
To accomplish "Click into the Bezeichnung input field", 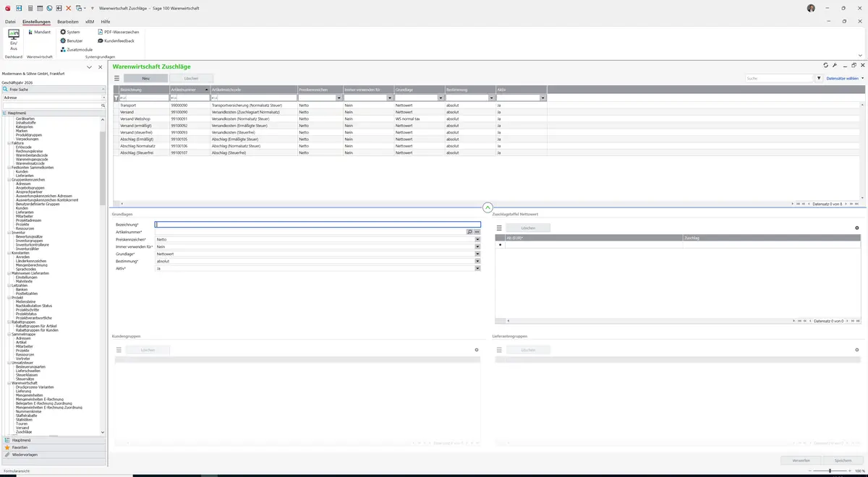I will (318, 225).
